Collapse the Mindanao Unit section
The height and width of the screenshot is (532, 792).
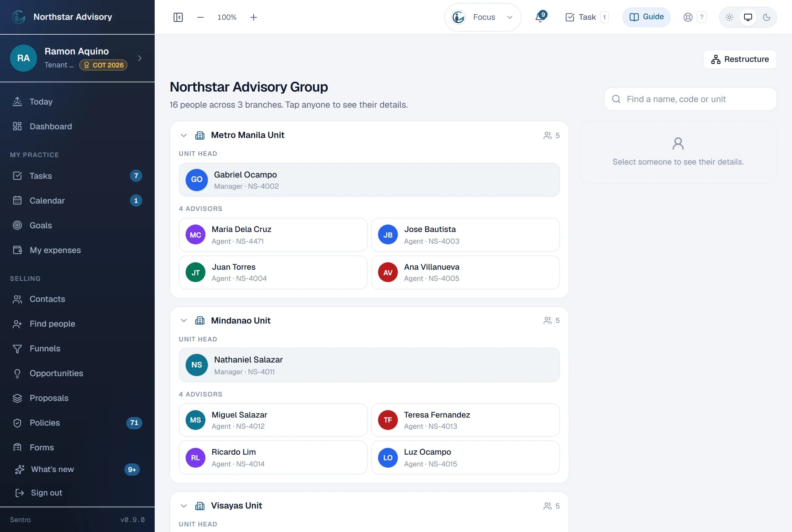183,321
